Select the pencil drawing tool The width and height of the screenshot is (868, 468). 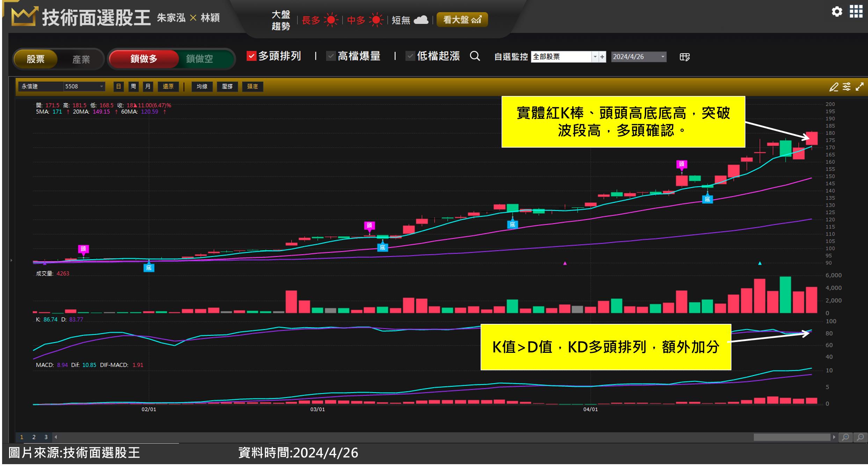tap(833, 87)
